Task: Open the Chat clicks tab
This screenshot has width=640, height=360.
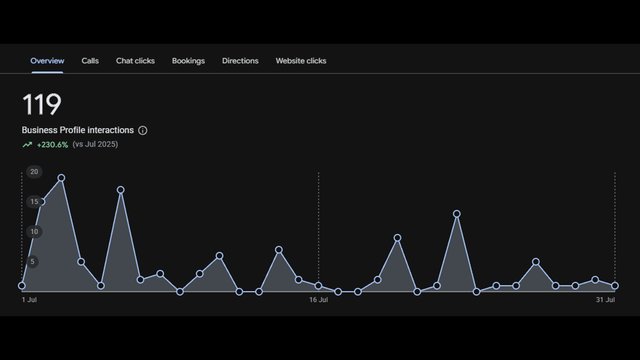Action: point(135,61)
